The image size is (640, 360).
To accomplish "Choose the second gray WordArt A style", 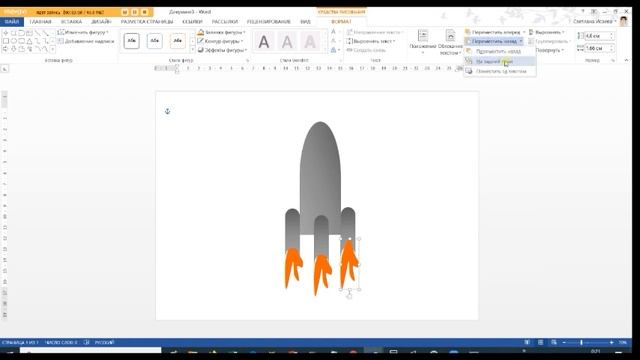I will (287, 42).
